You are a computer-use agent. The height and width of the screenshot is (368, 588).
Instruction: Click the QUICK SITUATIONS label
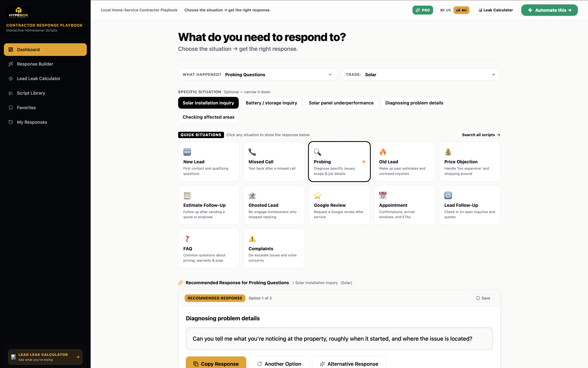[x=201, y=135]
